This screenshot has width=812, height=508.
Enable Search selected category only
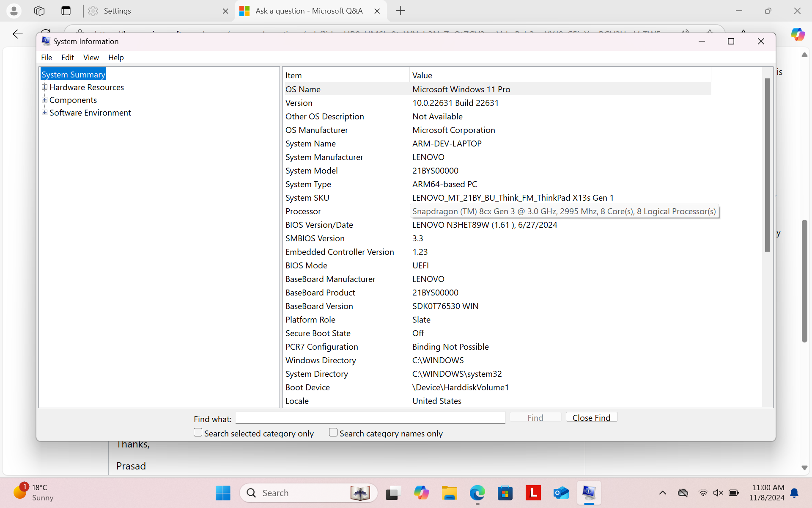(198, 432)
